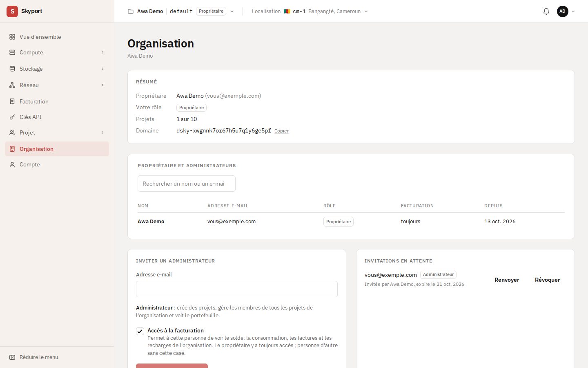The image size is (588, 368).
Task: Click the Skyport logo icon
Action: 12,11
